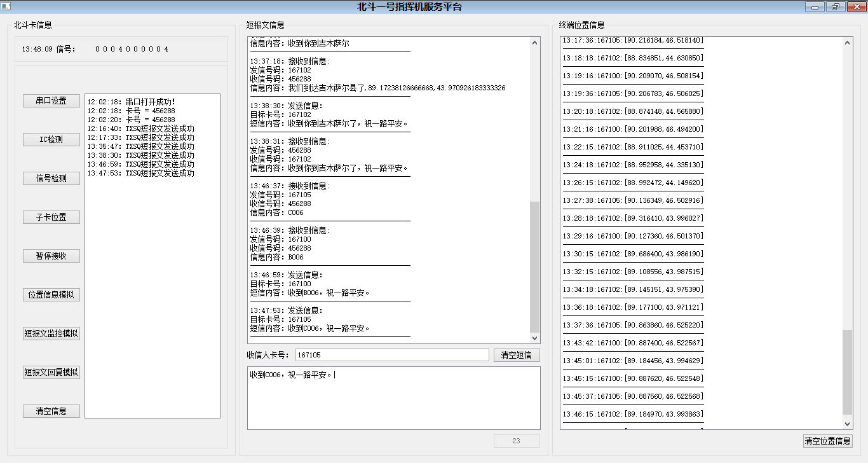This screenshot has width=868, height=463.
Task: Click the down arrow of 终端位置信息 scrollbar
Action: (x=847, y=424)
